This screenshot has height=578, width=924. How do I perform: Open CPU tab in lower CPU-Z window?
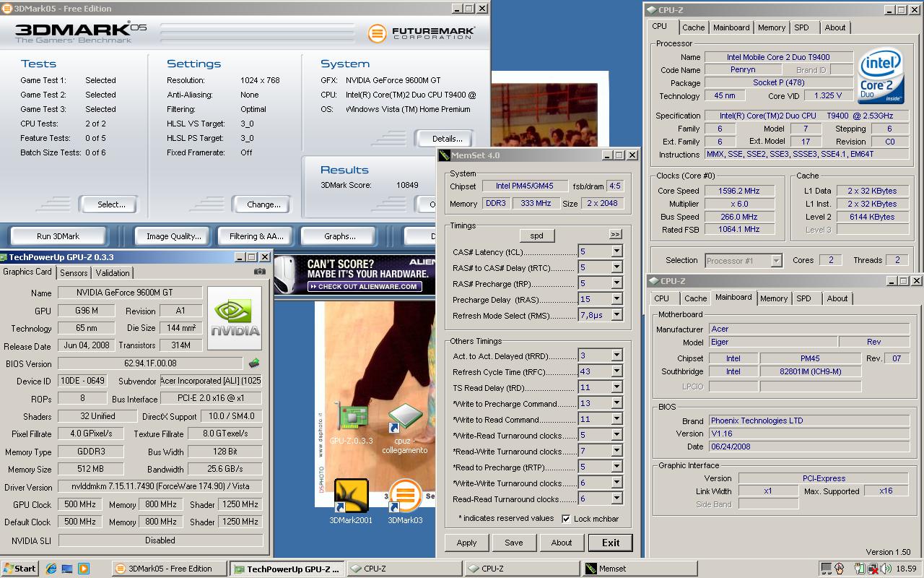[x=661, y=298]
